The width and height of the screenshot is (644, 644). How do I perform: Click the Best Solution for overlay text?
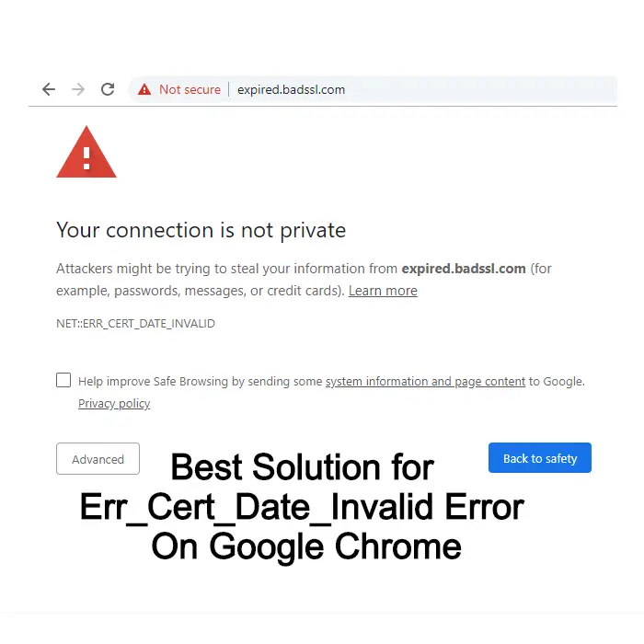[x=303, y=467]
